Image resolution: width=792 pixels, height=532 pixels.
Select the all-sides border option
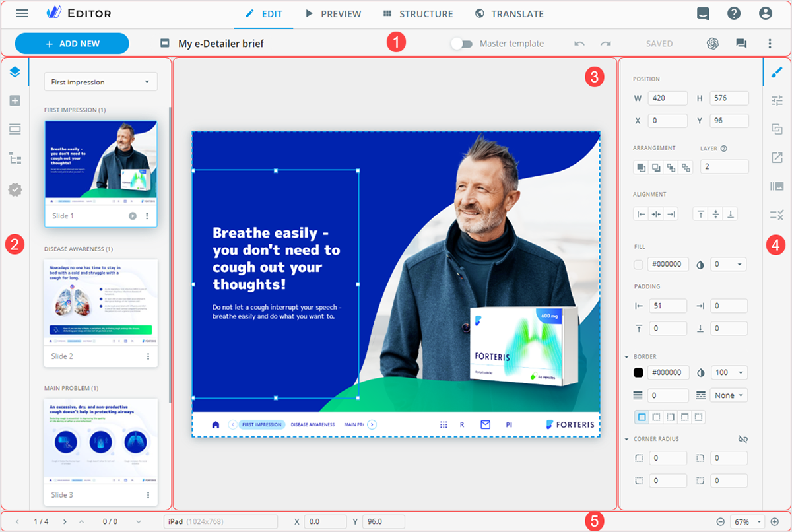(x=641, y=417)
